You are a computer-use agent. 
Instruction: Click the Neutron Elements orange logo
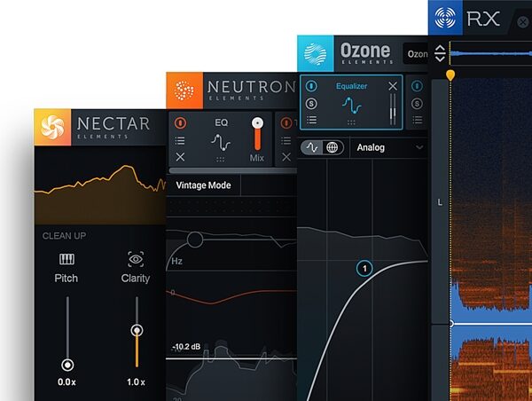tap(184, 90)
